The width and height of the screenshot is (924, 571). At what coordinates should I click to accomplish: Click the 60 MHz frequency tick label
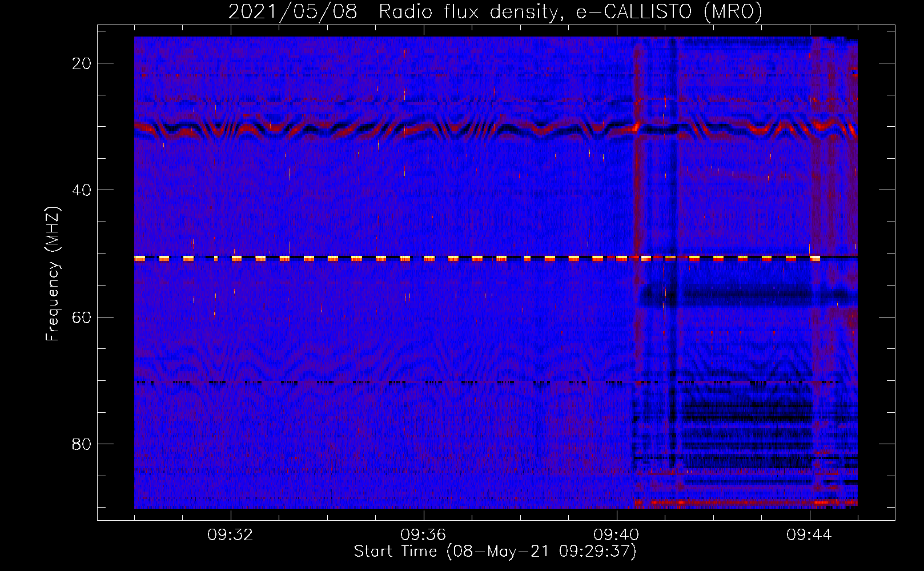[x=82, y=317]
